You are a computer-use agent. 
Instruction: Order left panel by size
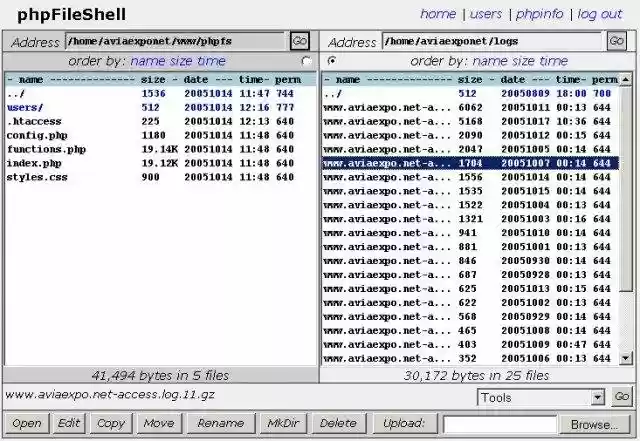[x=181, y=61]
